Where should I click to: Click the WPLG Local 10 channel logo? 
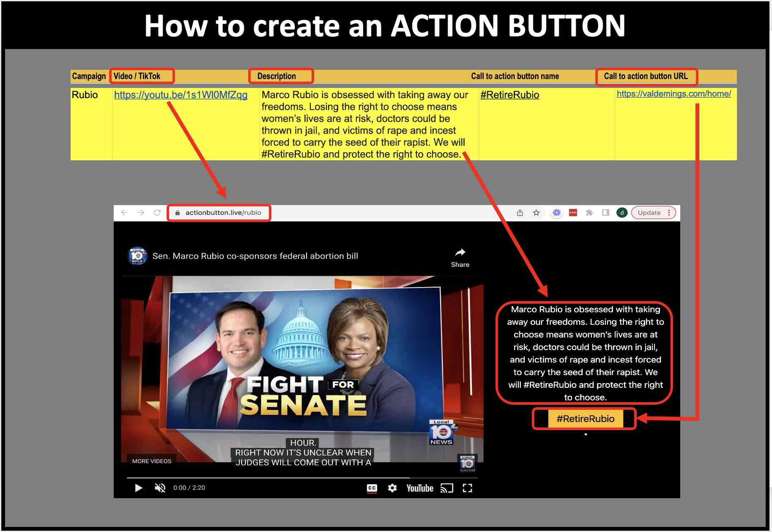click(137, 255)
